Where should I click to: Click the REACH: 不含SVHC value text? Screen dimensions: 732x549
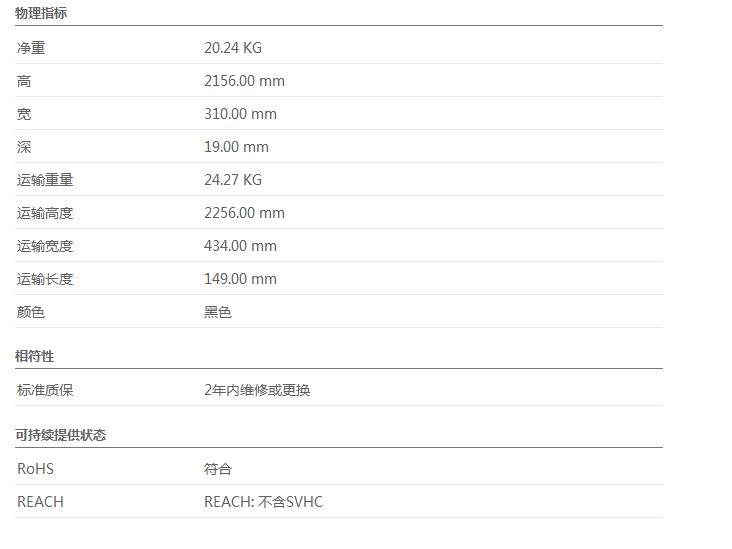[x=263, y=502]
